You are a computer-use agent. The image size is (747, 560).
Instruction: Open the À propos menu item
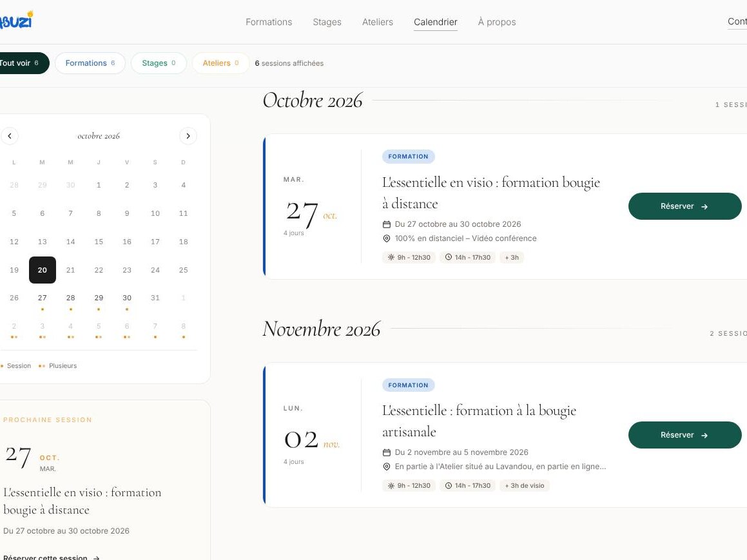pos(497,22)
